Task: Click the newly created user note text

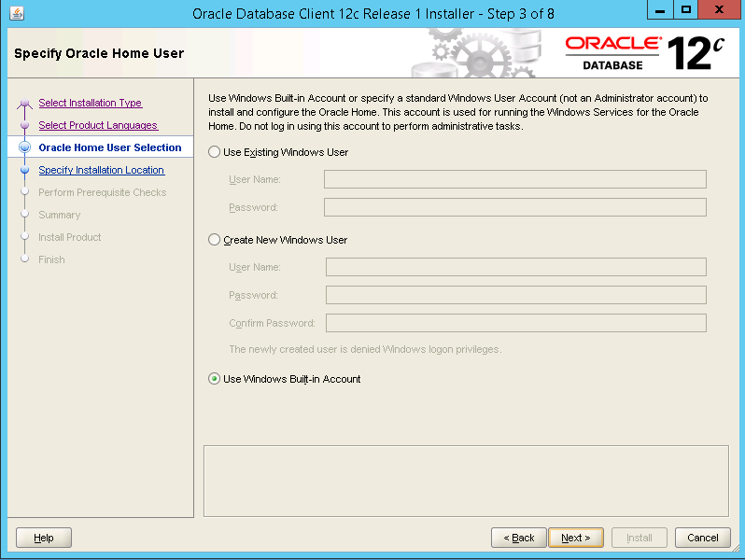Action: (x=365, y=349)
